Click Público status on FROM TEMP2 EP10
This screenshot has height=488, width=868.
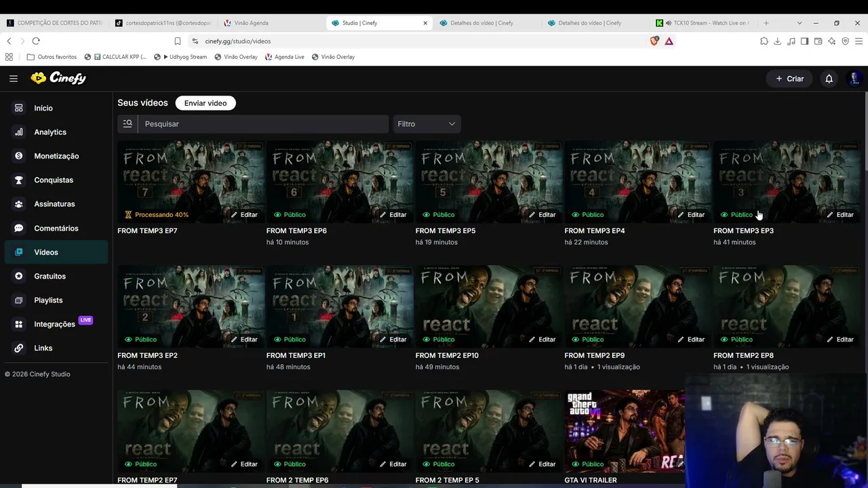(x=439, y=340)
